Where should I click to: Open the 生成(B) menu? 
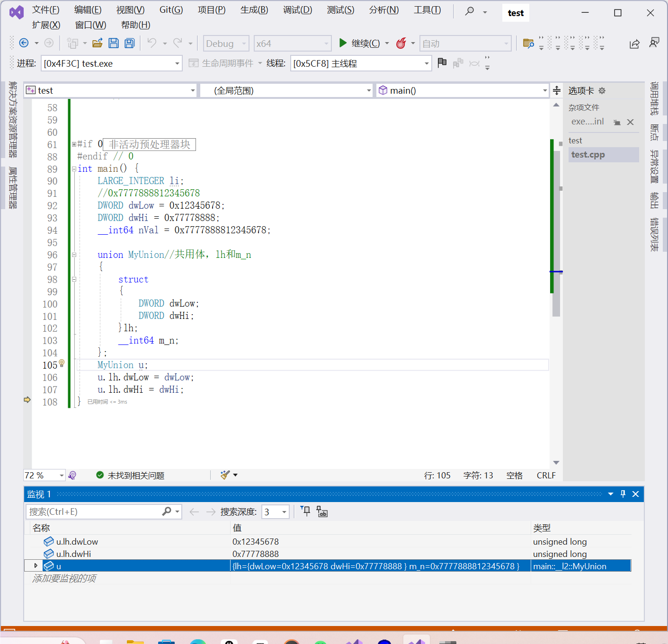click(x=254, y=10)
